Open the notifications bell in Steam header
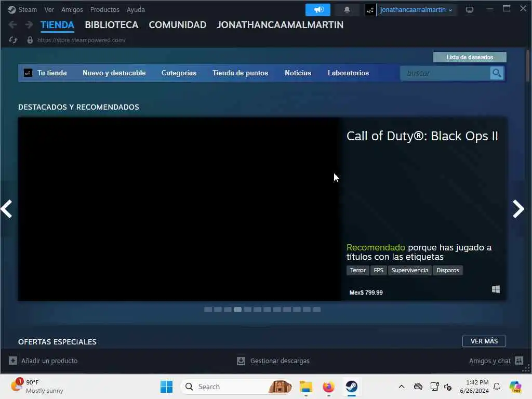 347,9
